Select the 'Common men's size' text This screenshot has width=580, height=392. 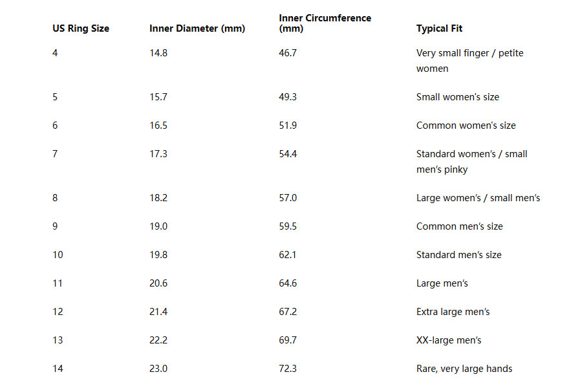click(x=460, y=226)
